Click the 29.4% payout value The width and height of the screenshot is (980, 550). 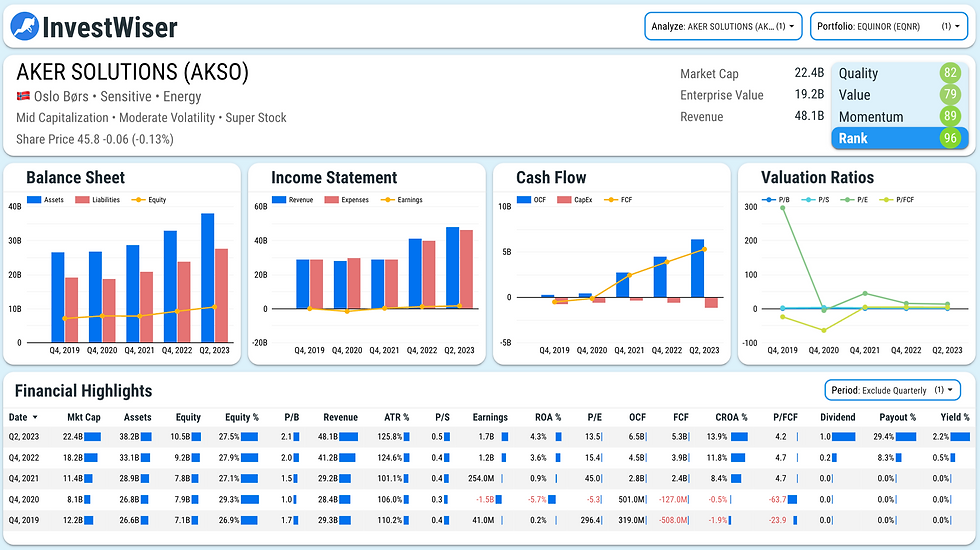[884, 437]
